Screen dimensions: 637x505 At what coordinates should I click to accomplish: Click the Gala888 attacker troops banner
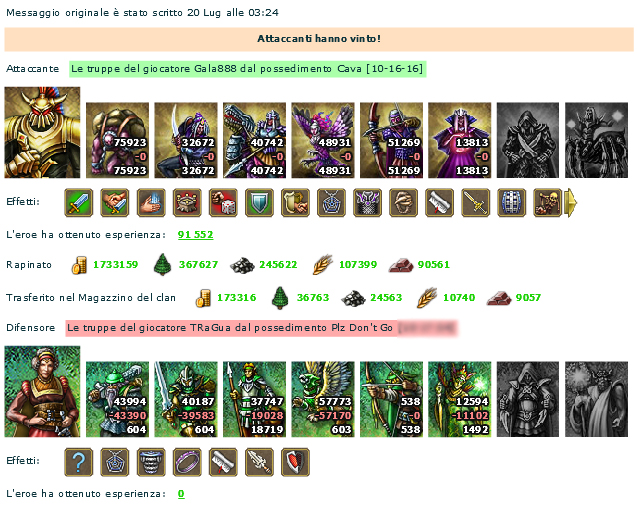247,69
